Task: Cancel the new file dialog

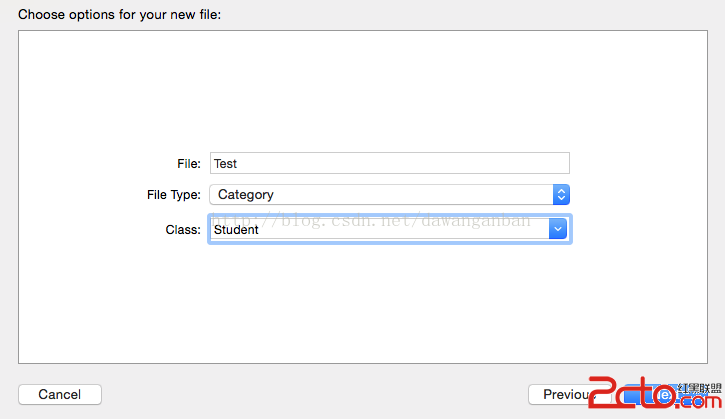Action: tap(60, 394)
